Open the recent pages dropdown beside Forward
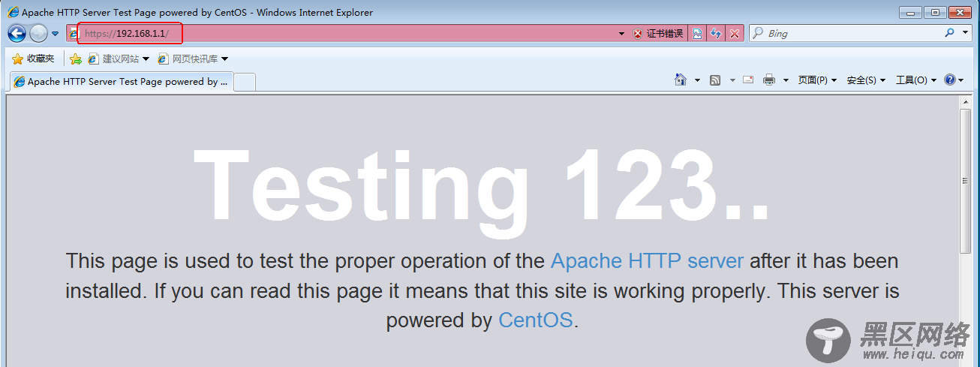The image size is (980, 367). (x=55, y=34)
